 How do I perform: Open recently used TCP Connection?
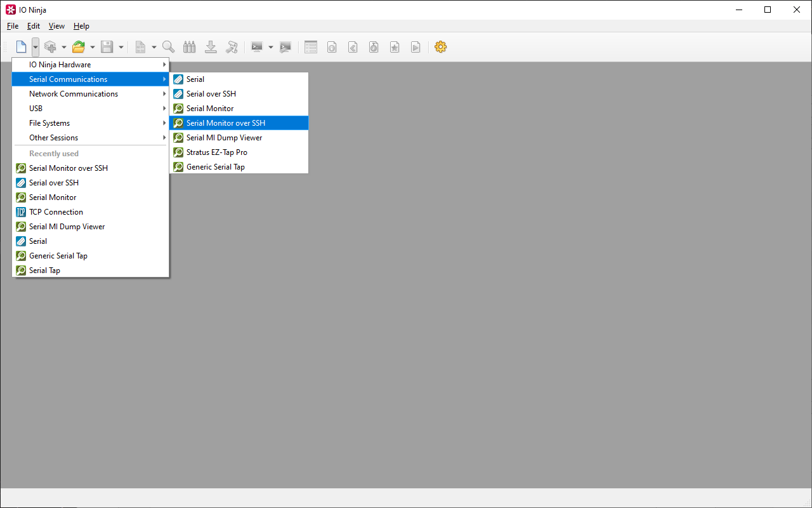coord(91,212)
